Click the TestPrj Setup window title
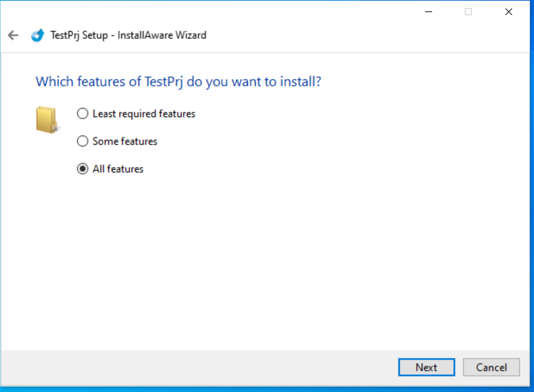 [128, 35]
